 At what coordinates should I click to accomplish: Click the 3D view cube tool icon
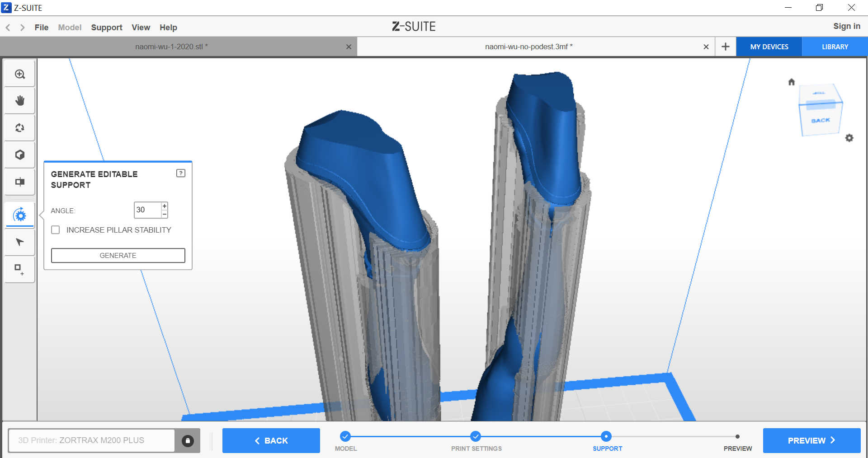pos(20,155)
